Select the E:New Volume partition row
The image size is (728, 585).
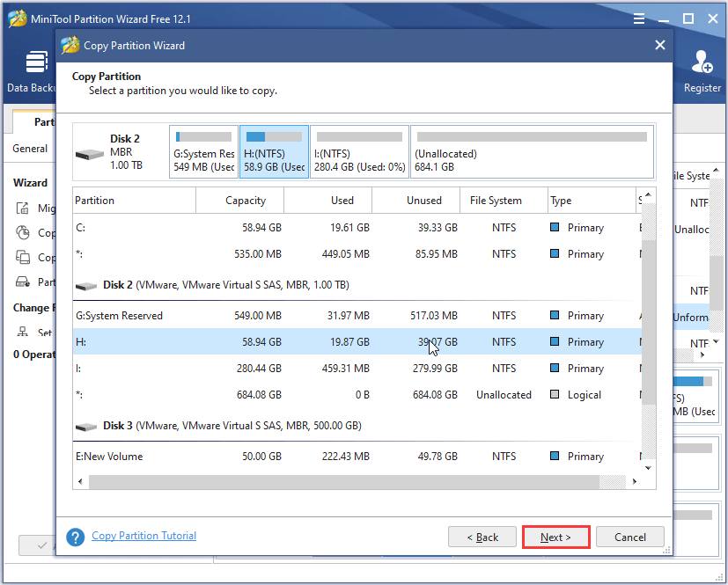coord(357,457)
